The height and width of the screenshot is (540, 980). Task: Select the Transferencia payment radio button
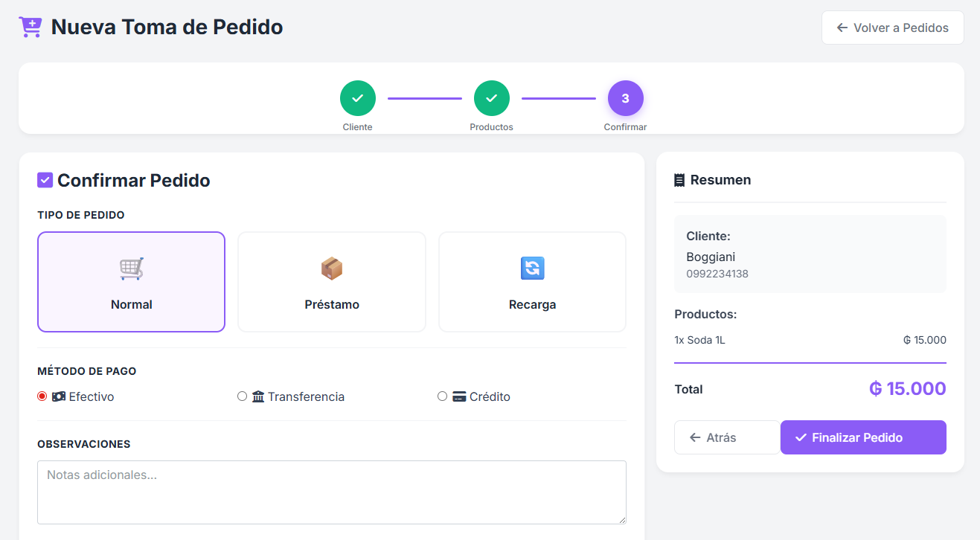[242, 396]
